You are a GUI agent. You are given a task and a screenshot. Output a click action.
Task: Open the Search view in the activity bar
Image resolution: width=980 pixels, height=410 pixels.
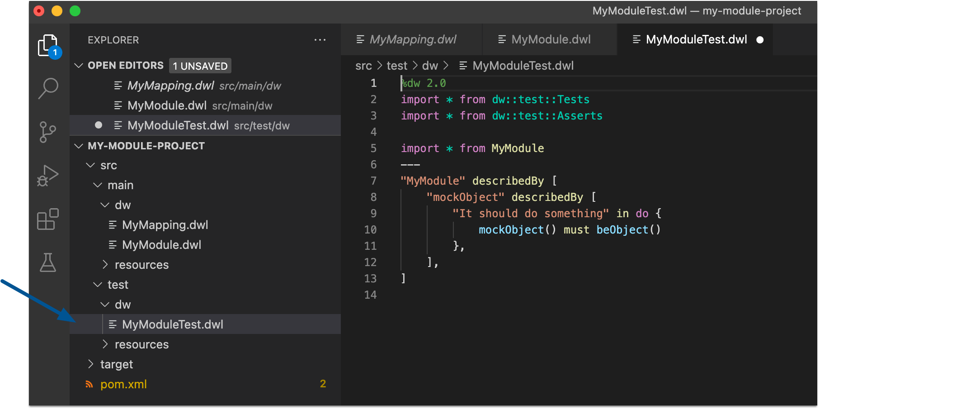tap(48, 88)
